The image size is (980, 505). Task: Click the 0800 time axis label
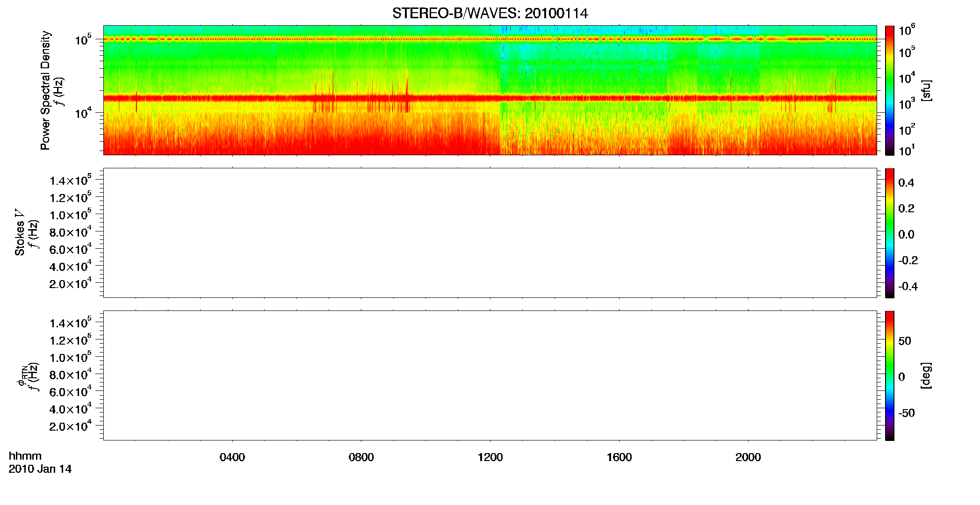pos(361,457)
